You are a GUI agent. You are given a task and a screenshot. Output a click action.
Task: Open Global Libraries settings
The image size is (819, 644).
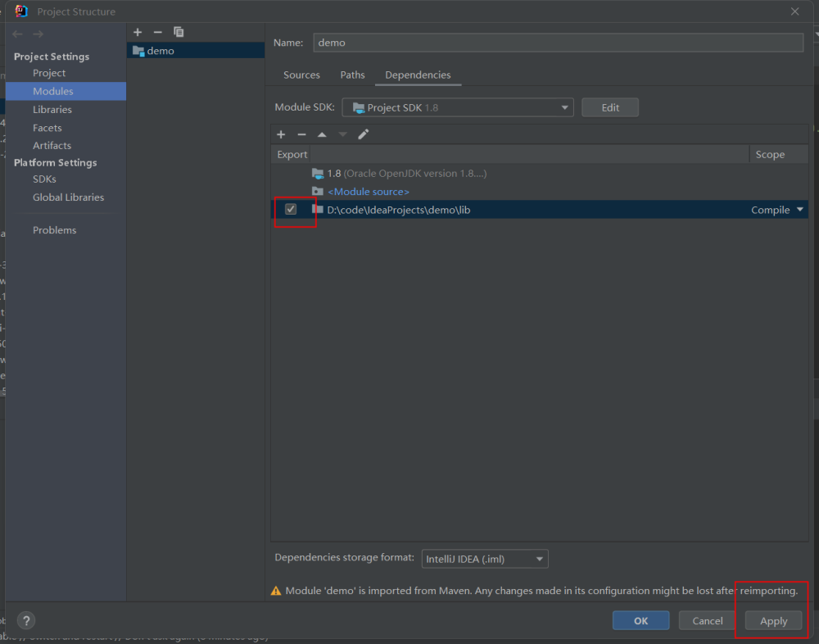tap(69, 197)
